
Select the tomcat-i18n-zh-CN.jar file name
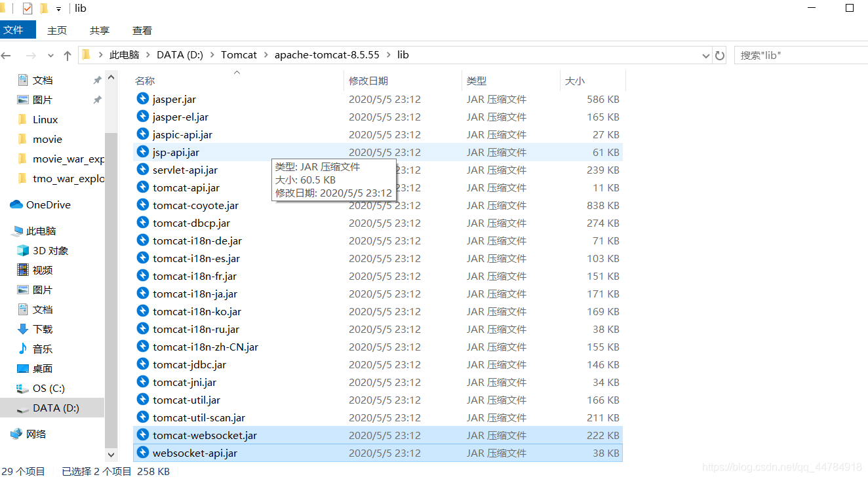point(205,347)
